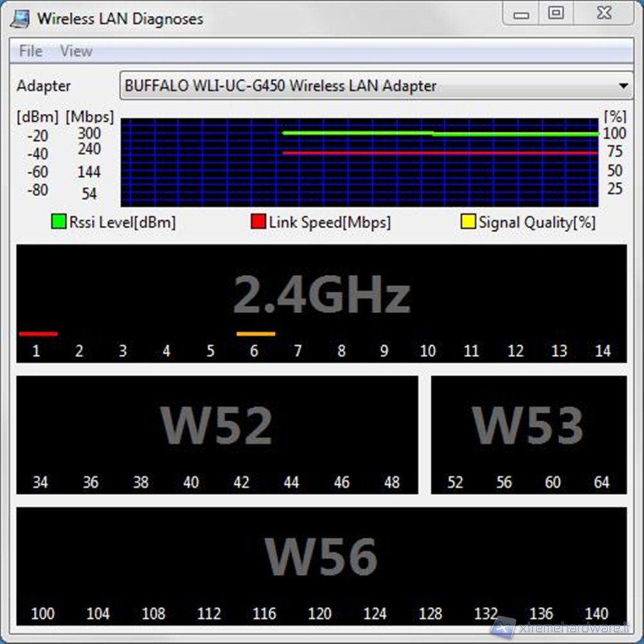Image resolution: width=644 pixels, height=644 pixels.
Task: Click the red Link Speed legend swatch
Action: point(258,222)
